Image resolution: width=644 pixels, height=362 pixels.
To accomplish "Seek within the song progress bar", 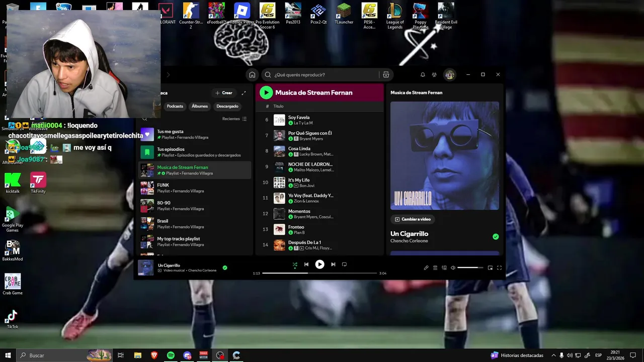I will [319, 273].
